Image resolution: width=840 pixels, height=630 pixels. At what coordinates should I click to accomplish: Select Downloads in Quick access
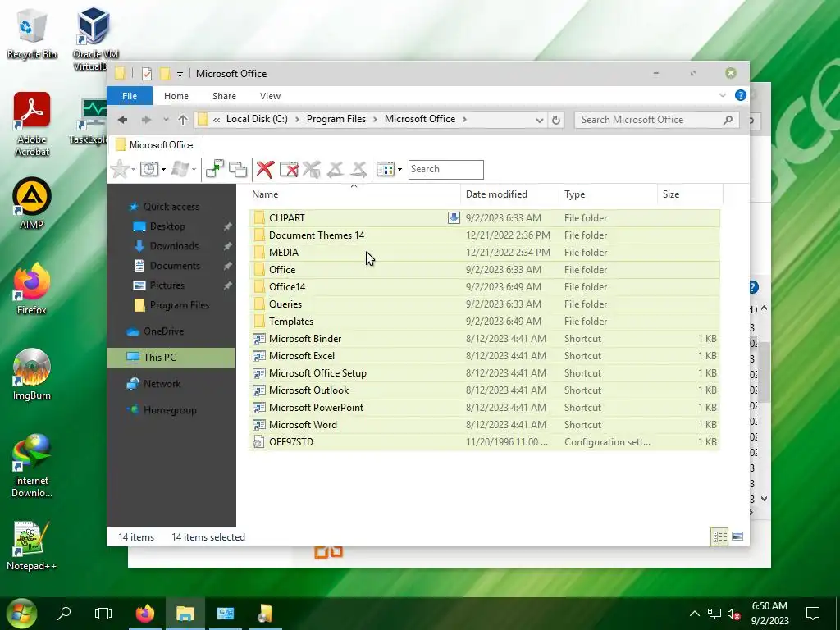point(174,246)
